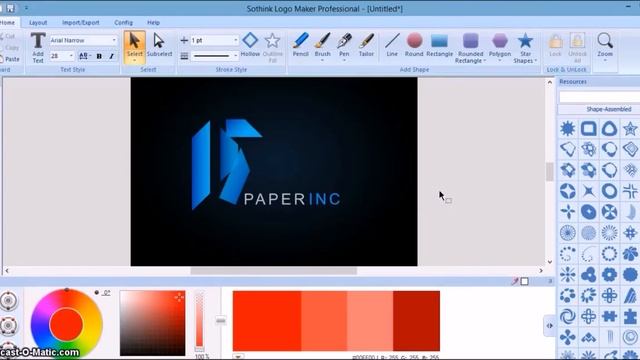Click the saturation brightness square picker
The height and width of the screenshot is (360, 640).
[x=152, y=322]
